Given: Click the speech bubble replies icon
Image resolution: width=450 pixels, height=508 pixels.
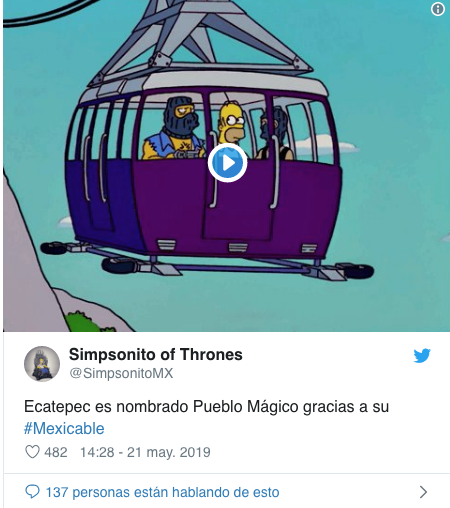Looking at the screenshot, I should [32, 492].
